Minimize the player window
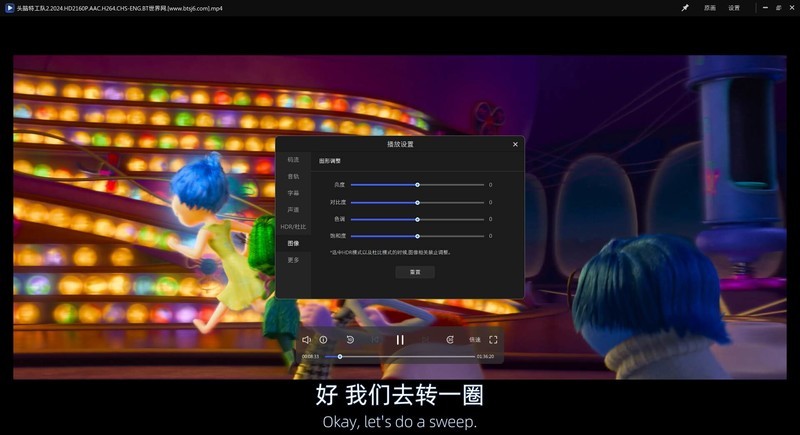This screenshot has width=800, height=435. [x=765, y=8]
